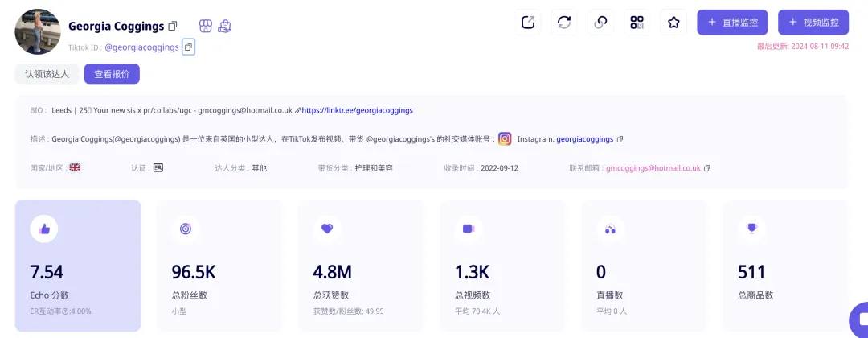Click the thumbs-up Echo score icon
Image resolution: width=868 pixels, height=338 pixels.
pyautogui.click(x=44, y=229)
